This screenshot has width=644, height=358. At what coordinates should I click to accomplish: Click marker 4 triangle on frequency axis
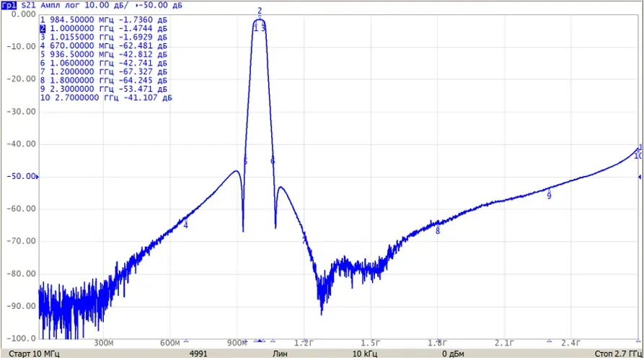(185, 341)
